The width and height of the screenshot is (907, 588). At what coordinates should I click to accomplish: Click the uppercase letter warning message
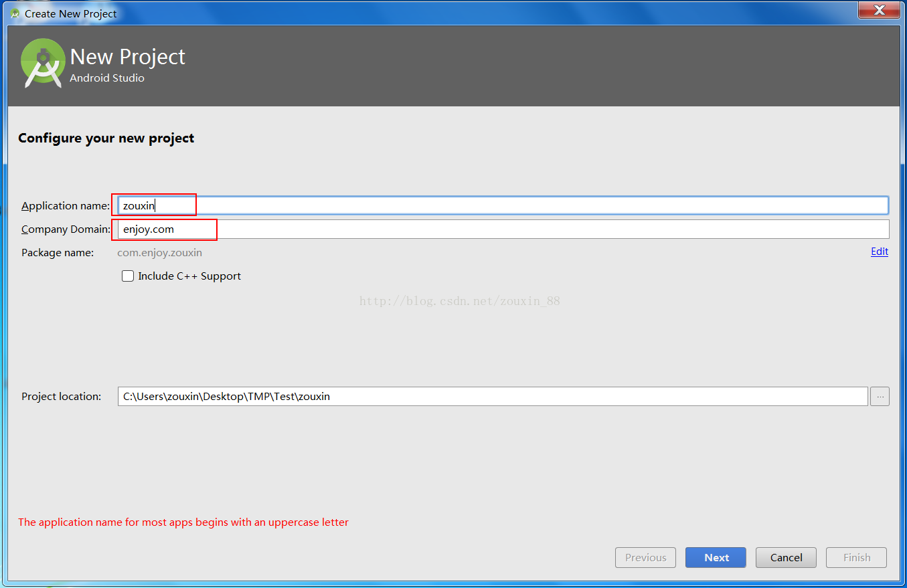(x=183, y=522)
